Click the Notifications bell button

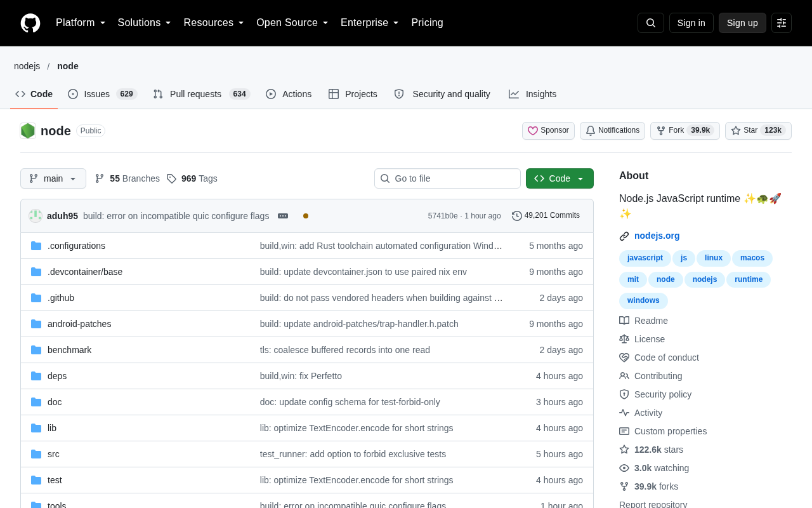click(612, 131)
